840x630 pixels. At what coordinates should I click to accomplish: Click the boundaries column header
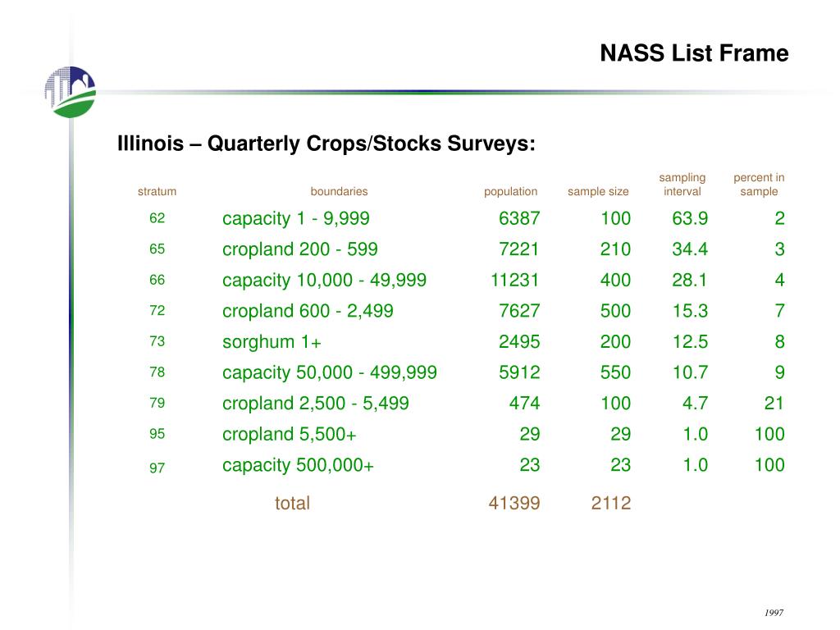339,191
